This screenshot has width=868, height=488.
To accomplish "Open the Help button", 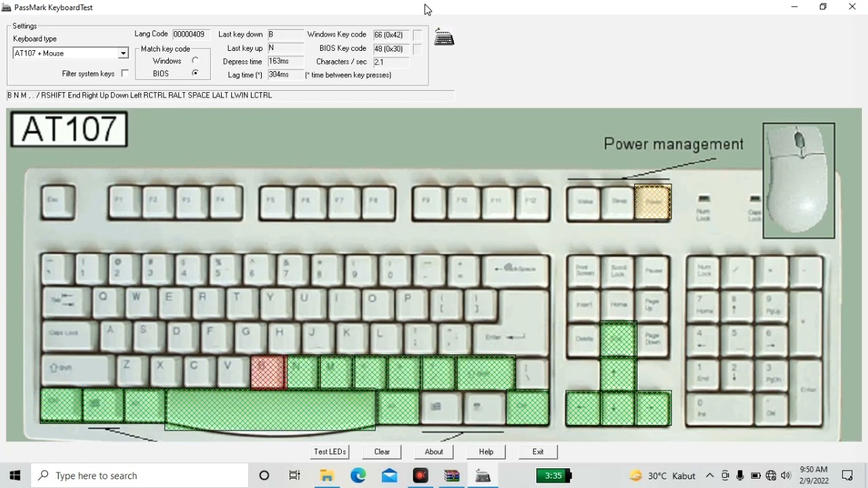I will click(486, 451).
